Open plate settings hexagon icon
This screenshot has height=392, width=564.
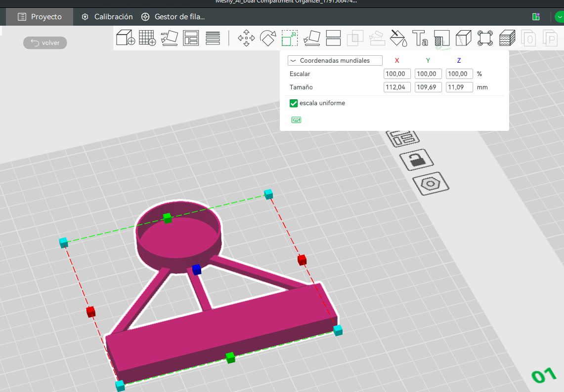point(430,184)
